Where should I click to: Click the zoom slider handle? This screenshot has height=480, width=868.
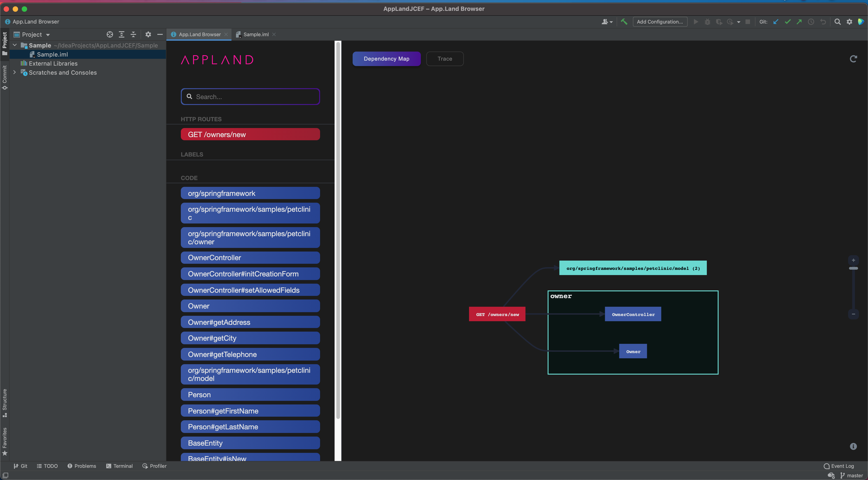[x=853, y=268]
